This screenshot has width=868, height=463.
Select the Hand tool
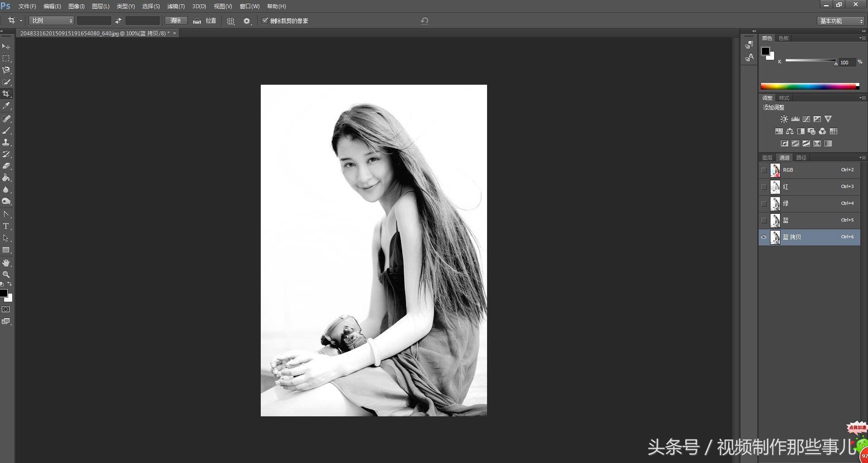(6, 263)
